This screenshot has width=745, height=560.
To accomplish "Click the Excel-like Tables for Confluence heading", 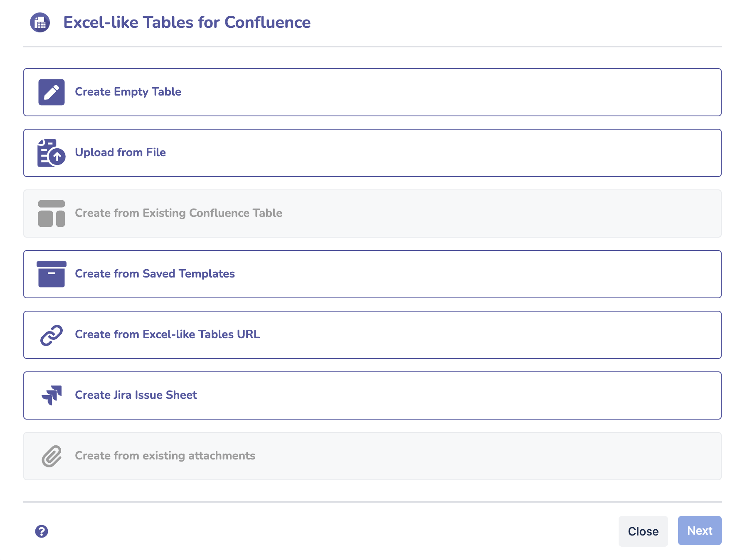I will [x=187, y=22].
